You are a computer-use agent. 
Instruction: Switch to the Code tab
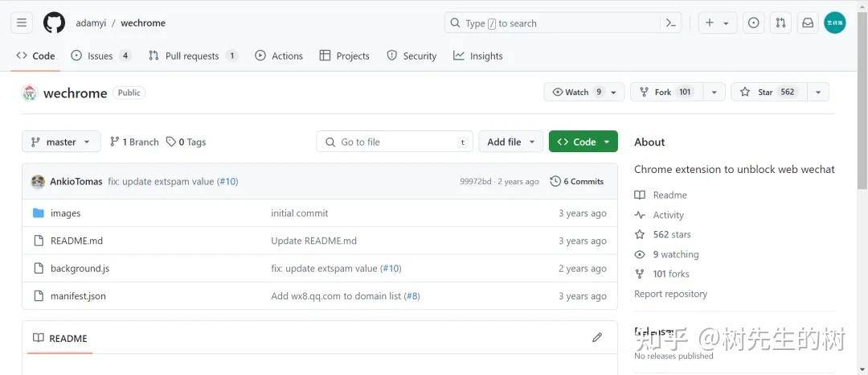pyautogui.click(x=35, y=56)
